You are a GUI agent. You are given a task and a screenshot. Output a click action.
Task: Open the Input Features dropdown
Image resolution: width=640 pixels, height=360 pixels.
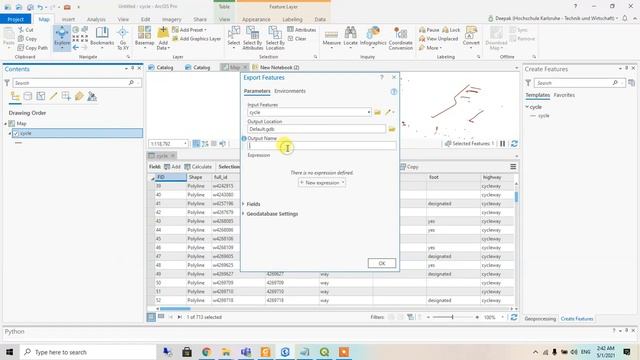click(x=369, y=112)
